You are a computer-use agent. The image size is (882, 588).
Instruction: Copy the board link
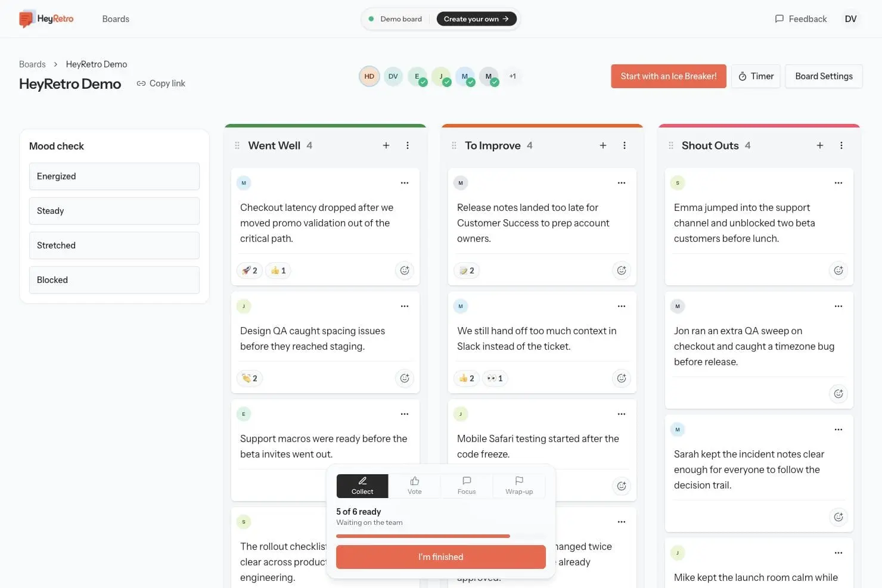coord(161,83)
